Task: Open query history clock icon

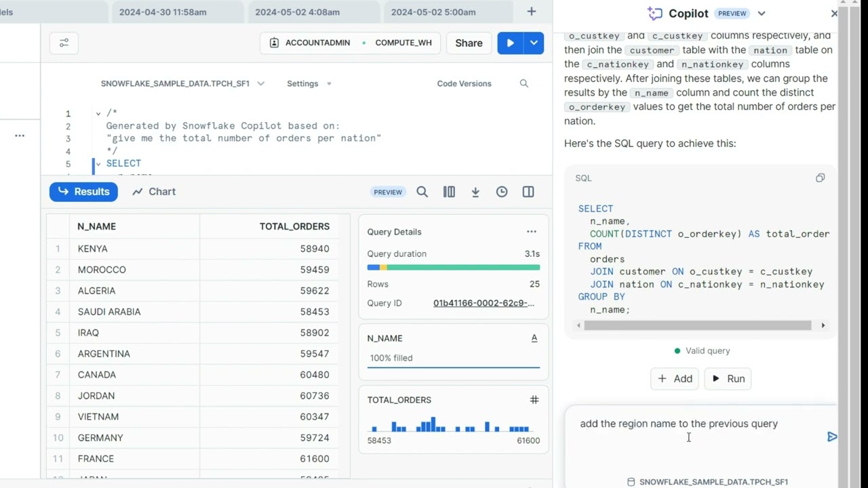Action: tap(502, 192)
